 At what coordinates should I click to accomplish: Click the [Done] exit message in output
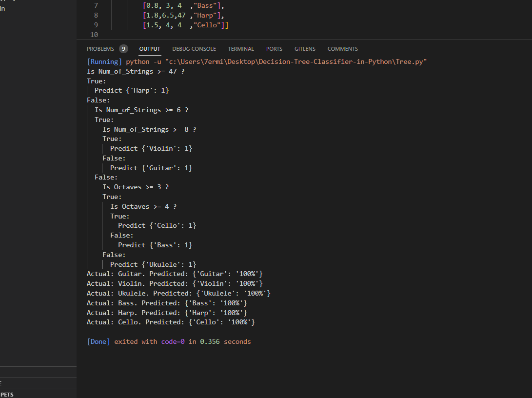(98, 341)
